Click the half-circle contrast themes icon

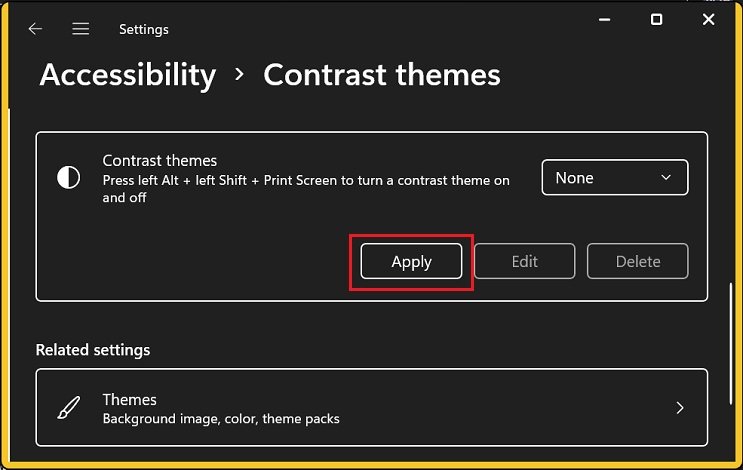click(x=68, y=178)
